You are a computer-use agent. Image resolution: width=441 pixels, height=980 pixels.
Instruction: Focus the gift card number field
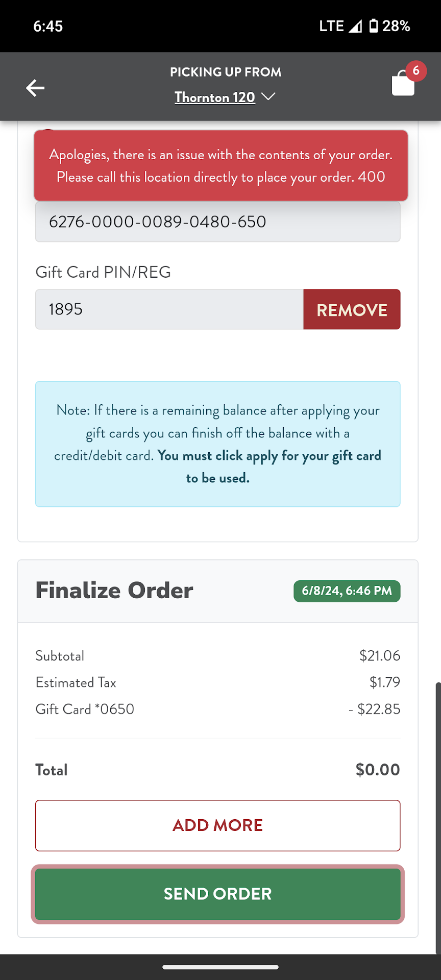click(x=217, y=222)
